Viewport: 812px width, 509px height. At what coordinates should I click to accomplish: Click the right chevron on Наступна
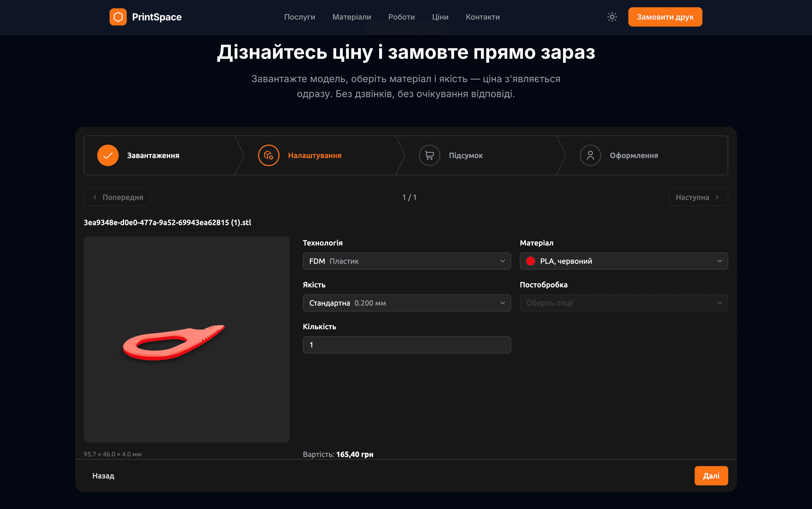point(717,197)
